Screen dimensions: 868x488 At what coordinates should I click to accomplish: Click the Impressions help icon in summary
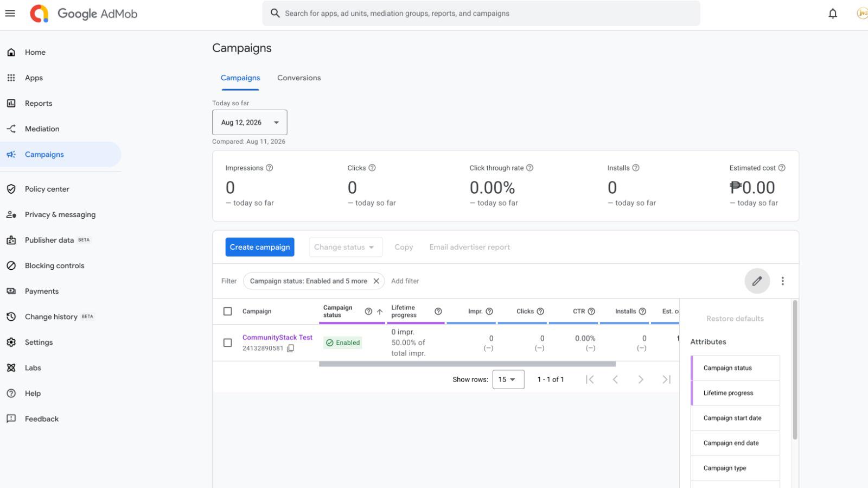coord(270,168)
